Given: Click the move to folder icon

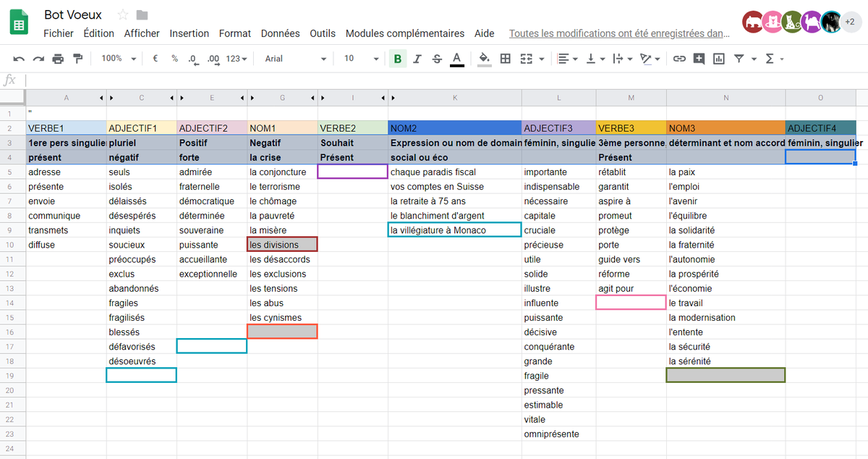Looking at the screenshot, I should click(142, 15).
